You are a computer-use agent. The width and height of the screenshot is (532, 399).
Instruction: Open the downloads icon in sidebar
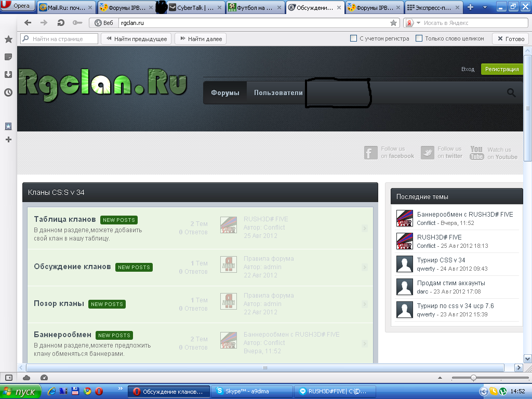tap(8, 74)
